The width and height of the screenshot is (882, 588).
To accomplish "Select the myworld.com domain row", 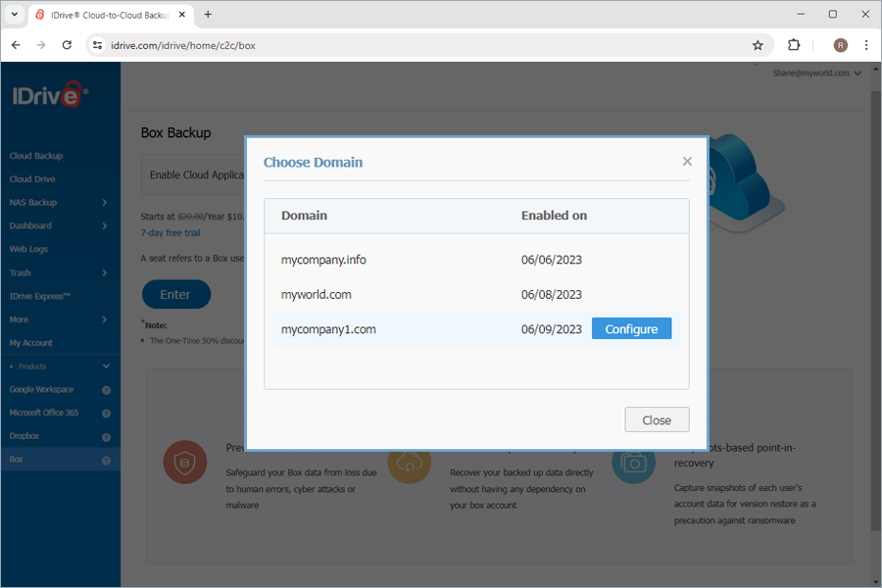I will [476, 294].
